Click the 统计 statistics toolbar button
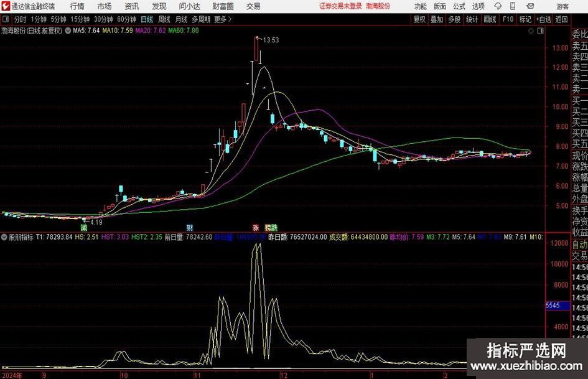 [x=472, y=19]
